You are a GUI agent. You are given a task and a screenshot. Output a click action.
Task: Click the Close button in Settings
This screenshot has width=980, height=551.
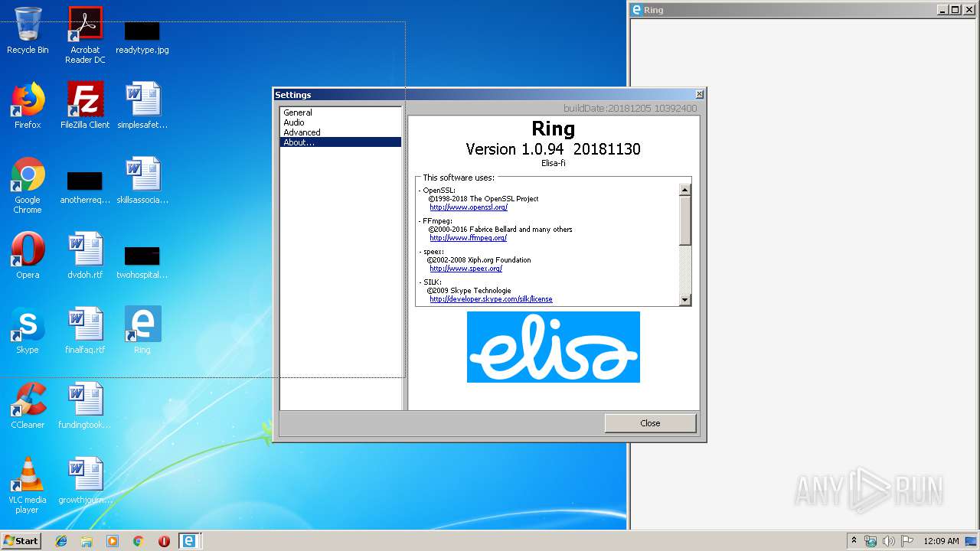click(650, 423)
